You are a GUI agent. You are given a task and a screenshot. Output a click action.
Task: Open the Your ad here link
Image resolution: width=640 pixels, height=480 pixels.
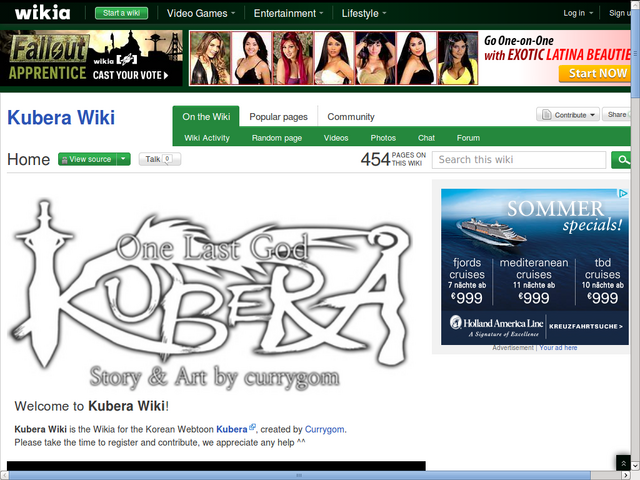coord(558,348)
